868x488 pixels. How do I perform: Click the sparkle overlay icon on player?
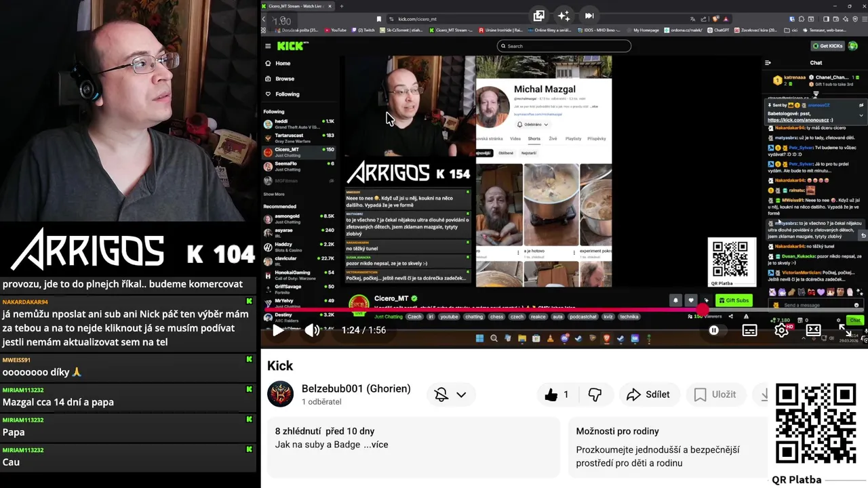564,16
